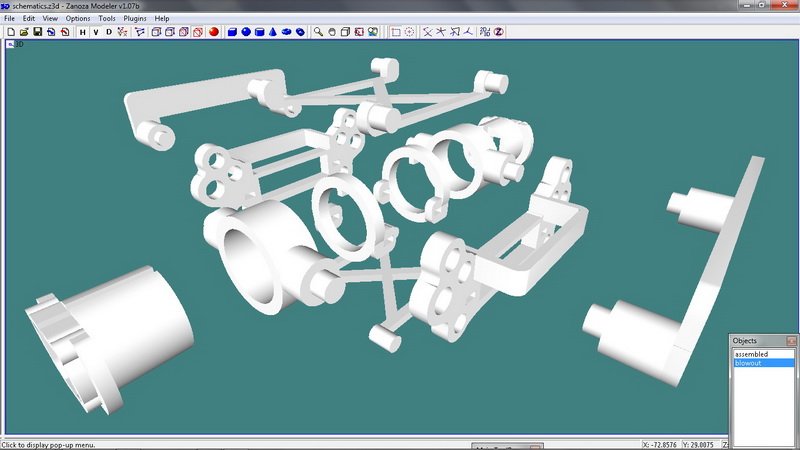Click the binoculars find icon
The height and width of the screenshot is (450, 800).
pyautogui.click(x=372, y=32)
